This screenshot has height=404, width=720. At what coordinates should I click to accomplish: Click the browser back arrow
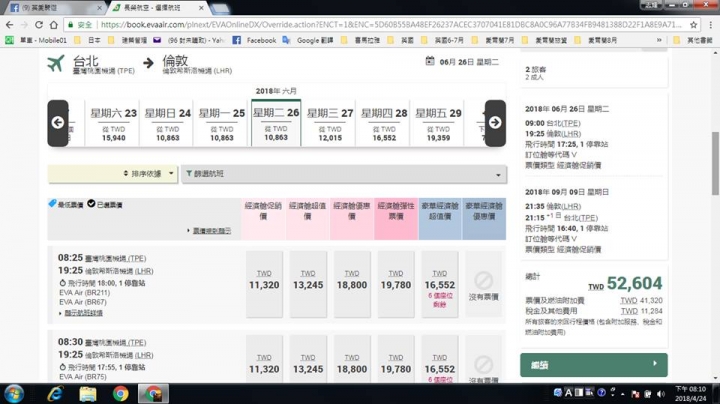pos(10,25)
